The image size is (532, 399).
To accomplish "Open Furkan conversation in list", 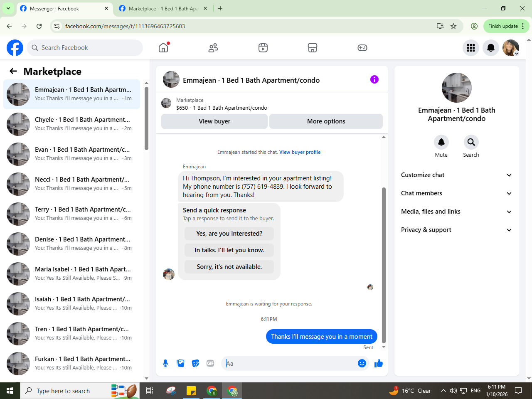I will click(71, 364).
